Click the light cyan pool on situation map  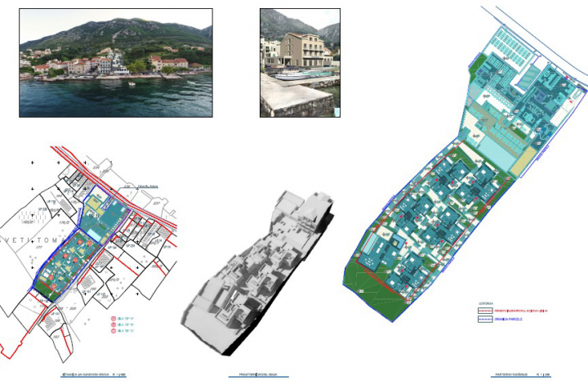(94, 236)
